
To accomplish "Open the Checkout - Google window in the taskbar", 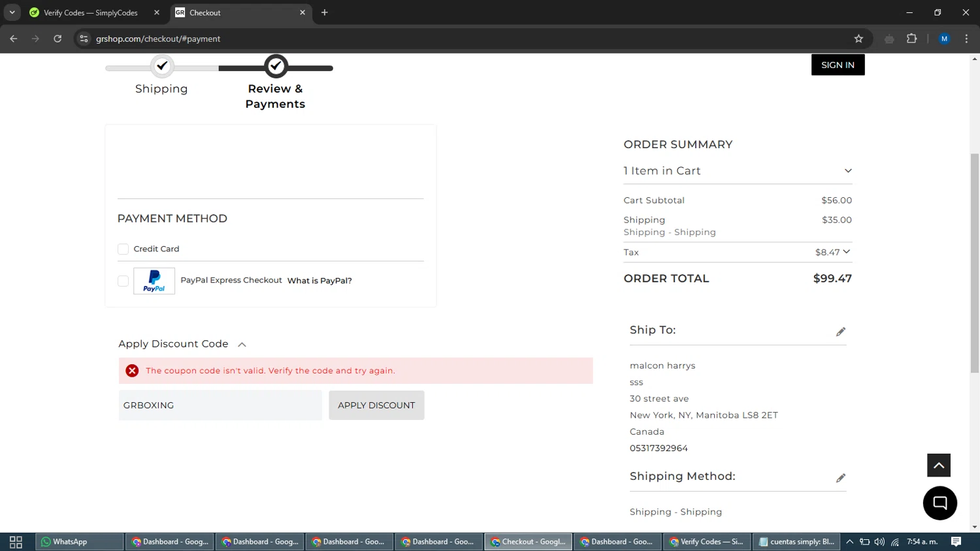I will [528, 542].
